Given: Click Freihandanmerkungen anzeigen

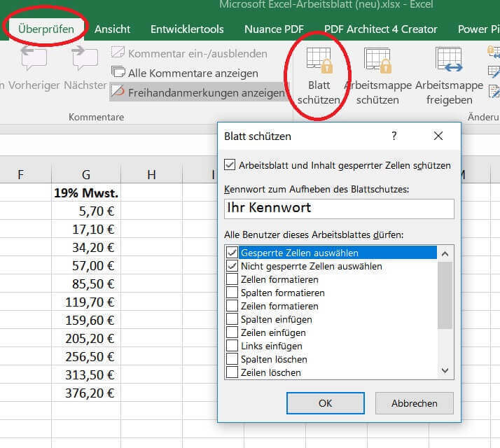Looking at the screenshot, I should click(x=198, y=92).
